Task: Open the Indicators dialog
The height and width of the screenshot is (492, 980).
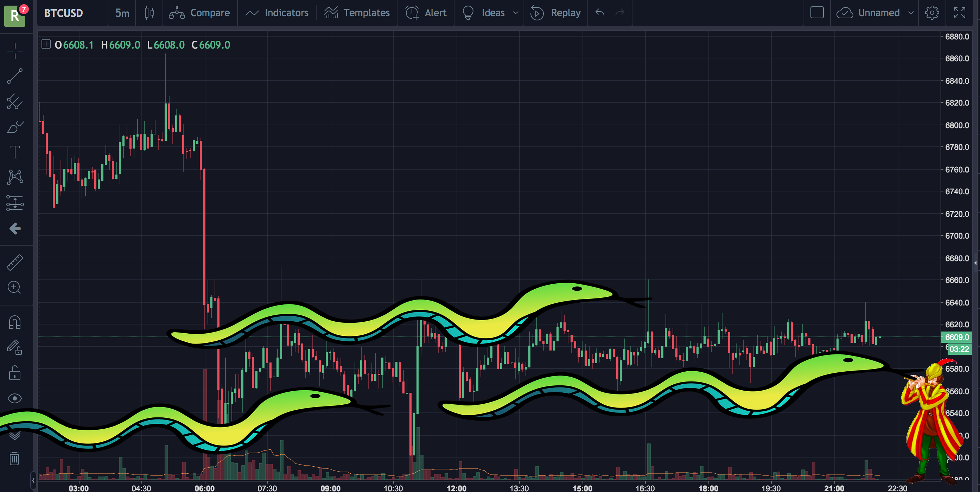Action: [x=277, y=13]
